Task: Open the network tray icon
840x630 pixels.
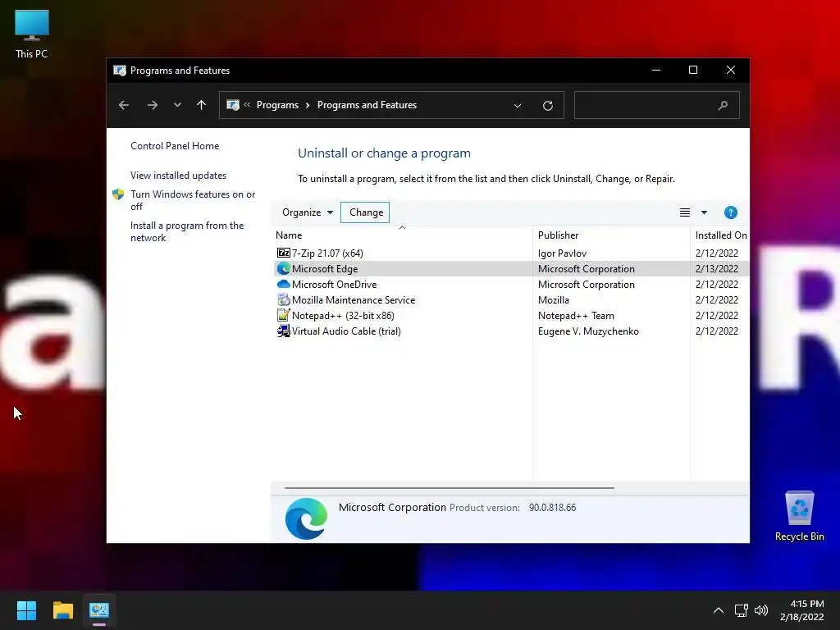Action: coord(742,610)
